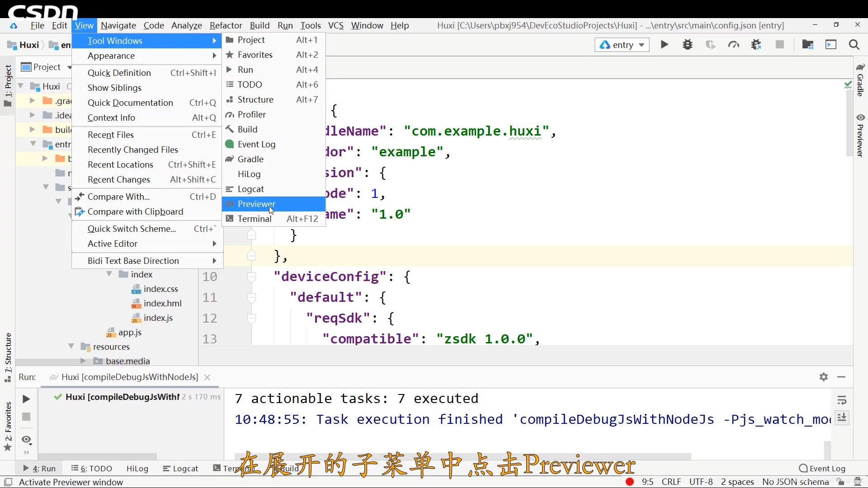Image resolution: width=868 pixels, height=488 pixels.
Task: Click the red error indicator in the status bar
Action: point(629,482)
